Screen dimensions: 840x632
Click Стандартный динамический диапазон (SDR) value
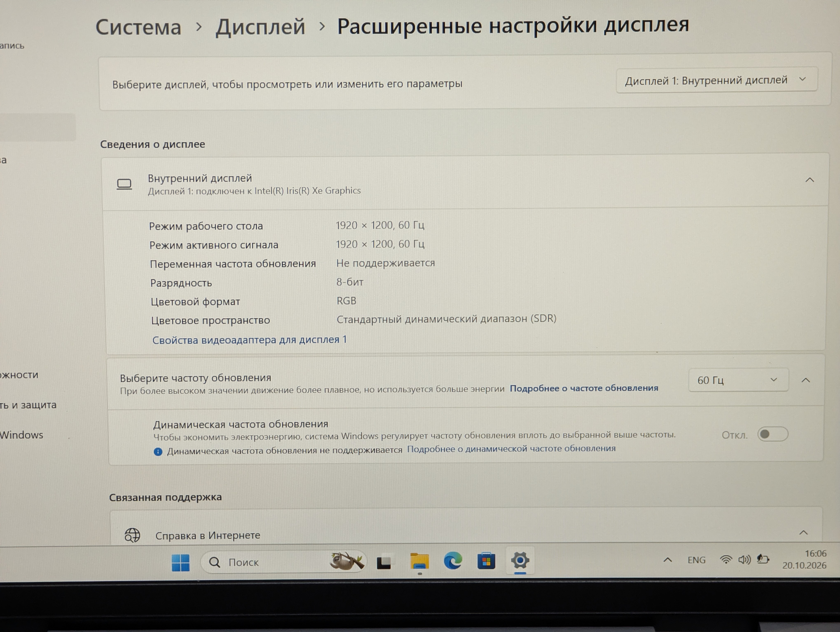447,319
